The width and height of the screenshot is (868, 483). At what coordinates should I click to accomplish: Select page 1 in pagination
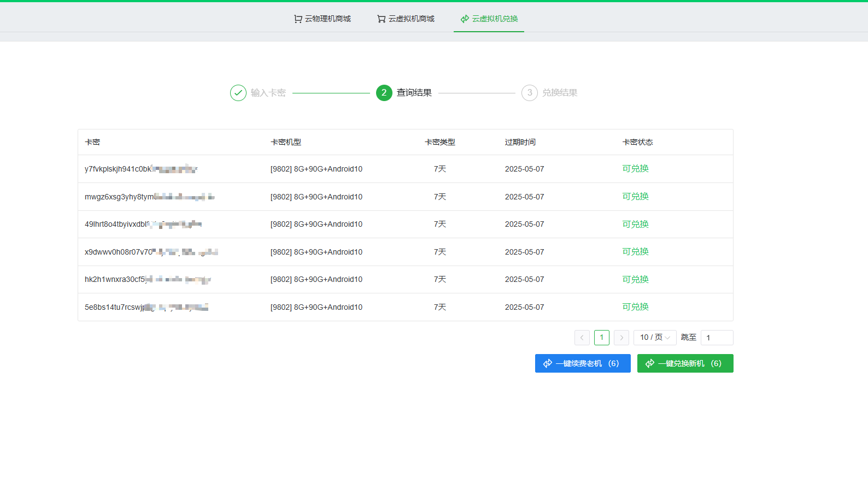(x=602, y=338)
